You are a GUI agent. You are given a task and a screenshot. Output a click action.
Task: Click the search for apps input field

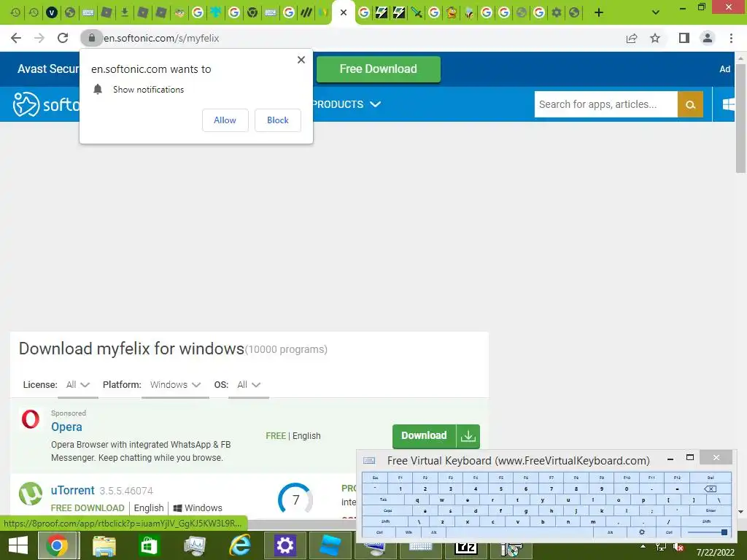(605, 104)
